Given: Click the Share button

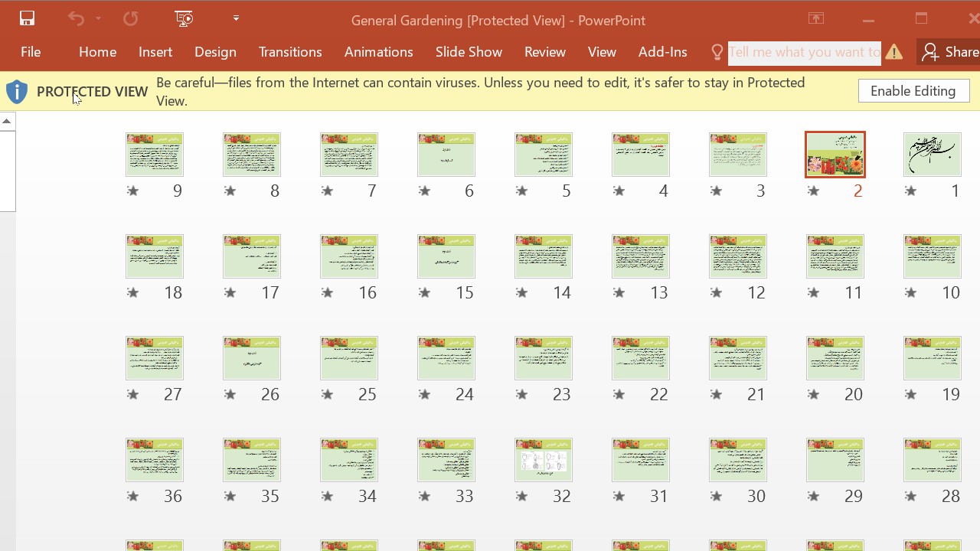Looking at the screenshot, I should point(949,52).
